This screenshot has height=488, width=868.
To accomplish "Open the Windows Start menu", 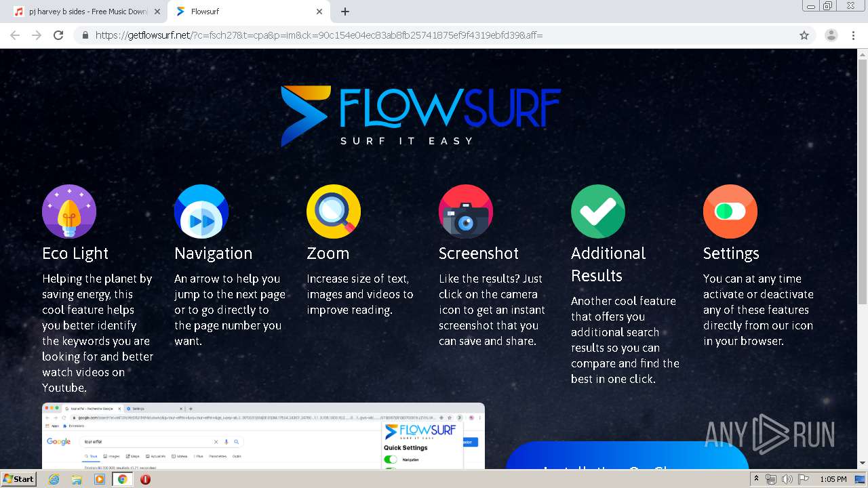I will tap(19, 479).
